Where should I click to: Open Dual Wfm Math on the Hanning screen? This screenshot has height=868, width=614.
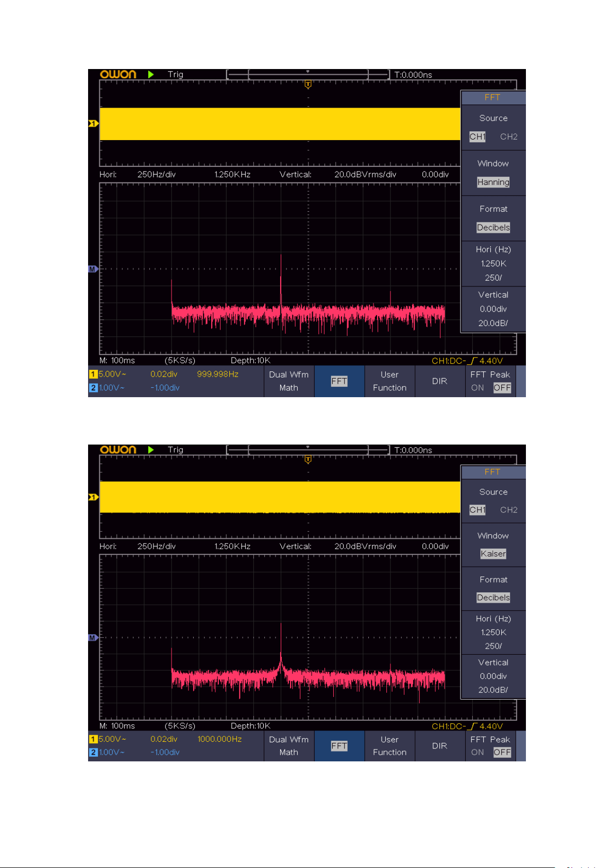click(289, 381)
